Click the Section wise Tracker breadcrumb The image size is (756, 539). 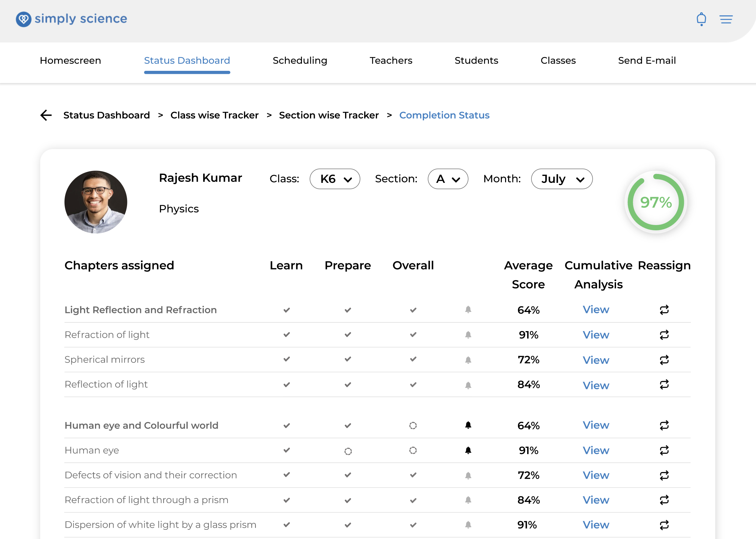(x=328, y=115)
